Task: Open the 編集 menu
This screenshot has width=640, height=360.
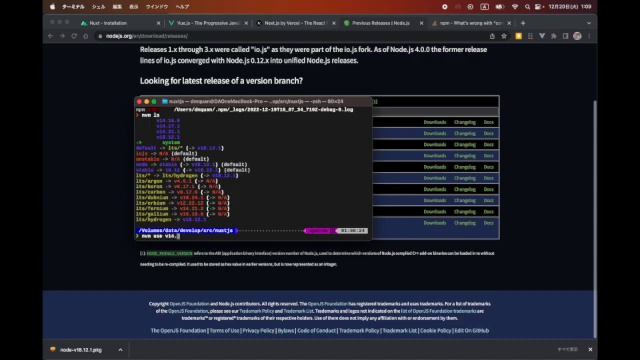Action: (x=117, y=7)
